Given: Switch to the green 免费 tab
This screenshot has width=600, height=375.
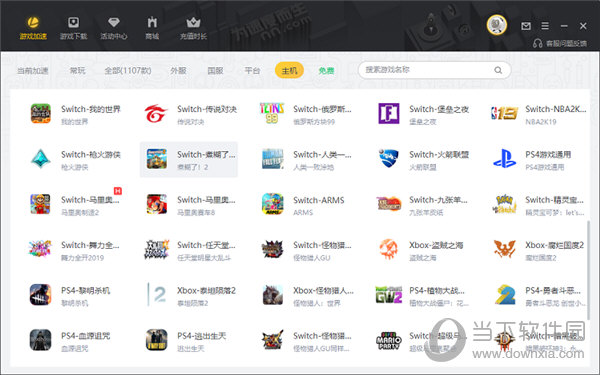Looking at the screenshot, I should click(326, 71).
